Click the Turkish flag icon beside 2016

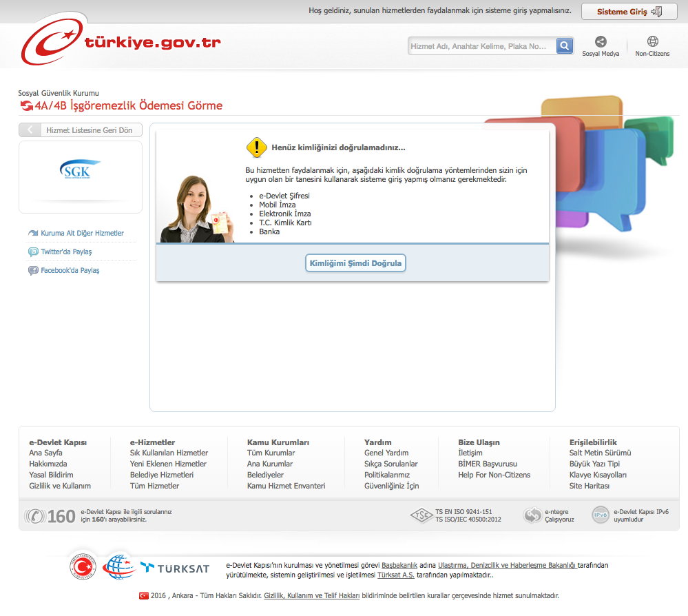point(143,596)
